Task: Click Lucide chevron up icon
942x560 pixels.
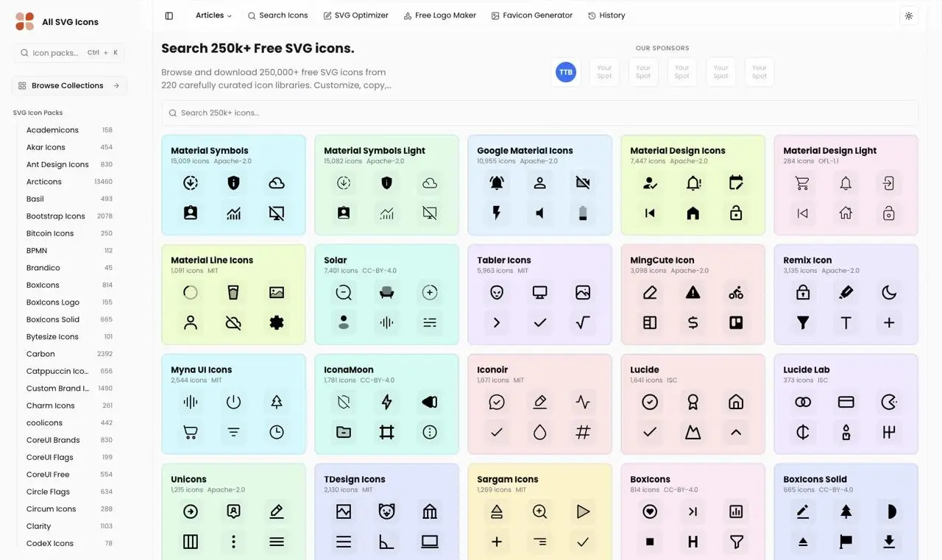Action: 736,433
